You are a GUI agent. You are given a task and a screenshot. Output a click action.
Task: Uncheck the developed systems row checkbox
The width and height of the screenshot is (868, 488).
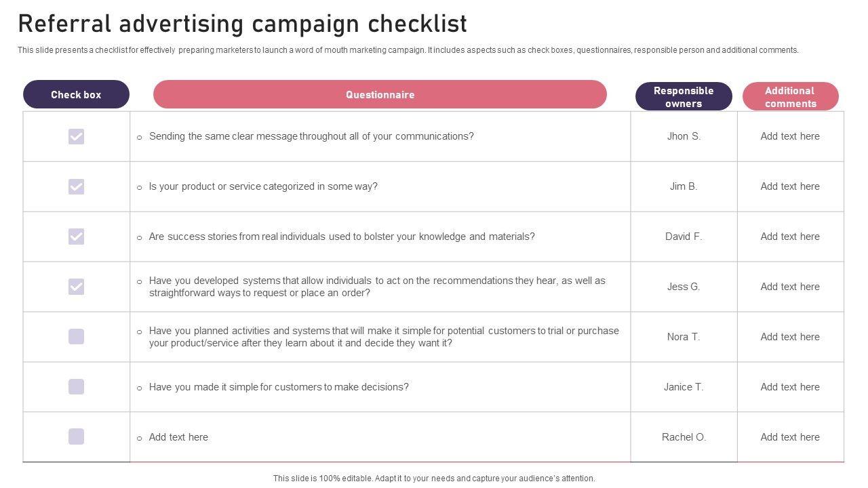(76, 287)
